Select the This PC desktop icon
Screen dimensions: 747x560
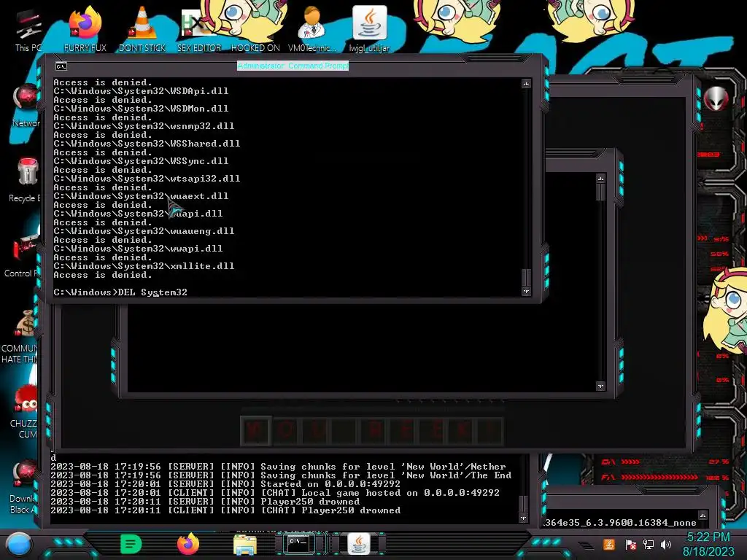[28, 29]
